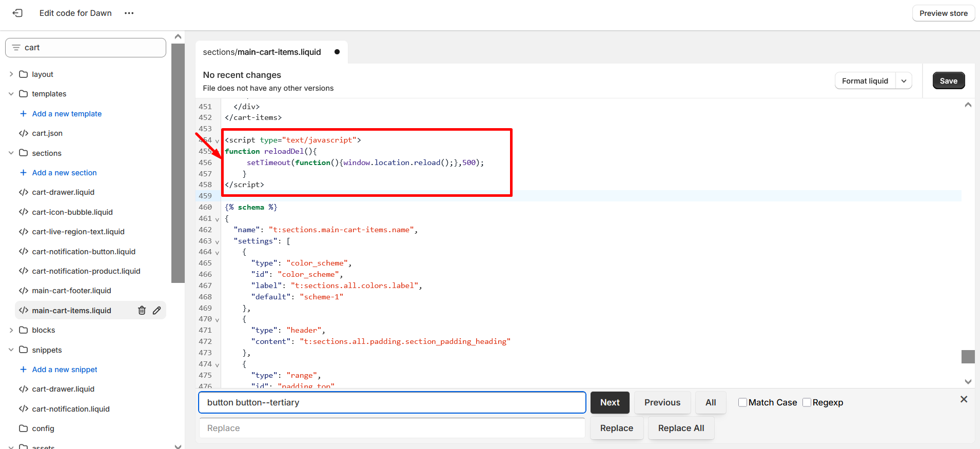The image size is (980, 449).
Task: Click the layout folder icon
Action: (23, 74)
